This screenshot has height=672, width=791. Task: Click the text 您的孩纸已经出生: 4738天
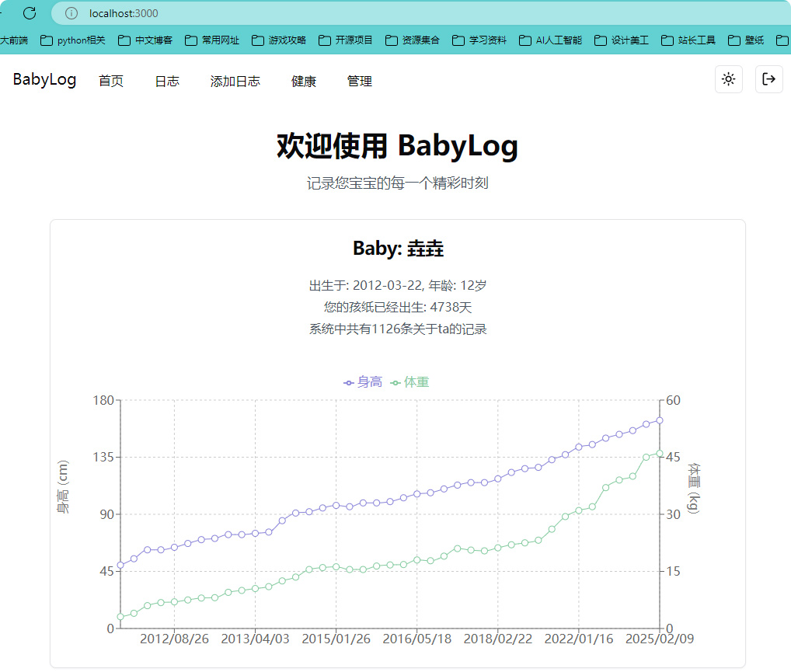point(398,307)
